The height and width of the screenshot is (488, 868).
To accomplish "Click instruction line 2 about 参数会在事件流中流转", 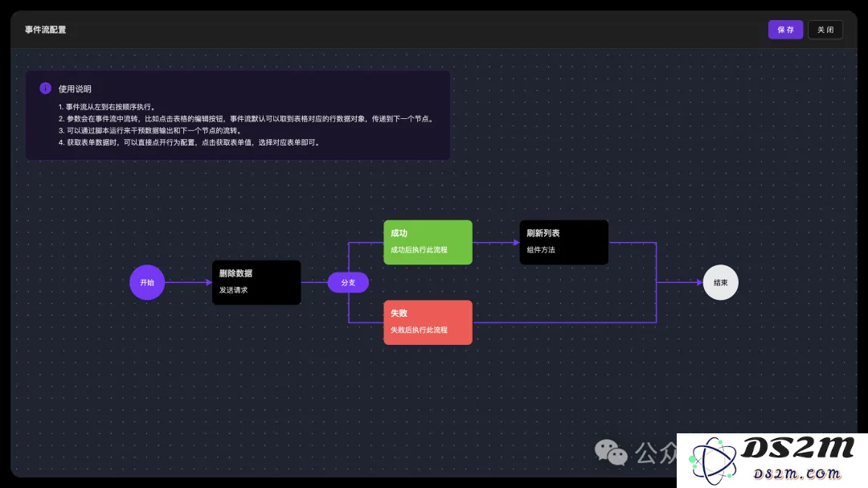I will coord(247,118).
